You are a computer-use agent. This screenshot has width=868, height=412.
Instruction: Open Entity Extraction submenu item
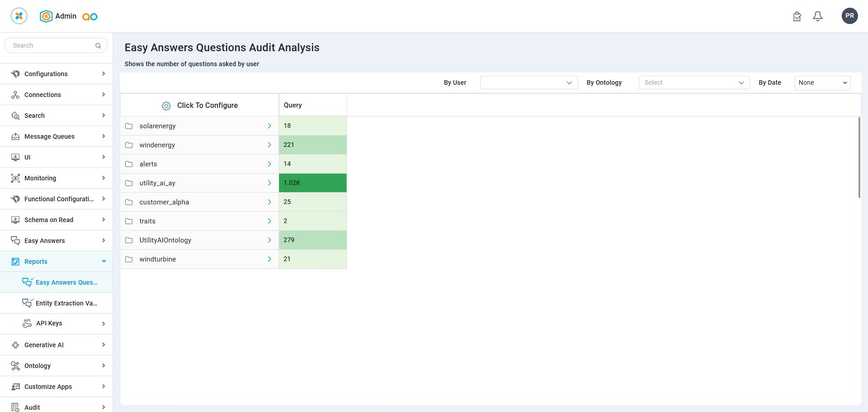(x=66, y=303)
